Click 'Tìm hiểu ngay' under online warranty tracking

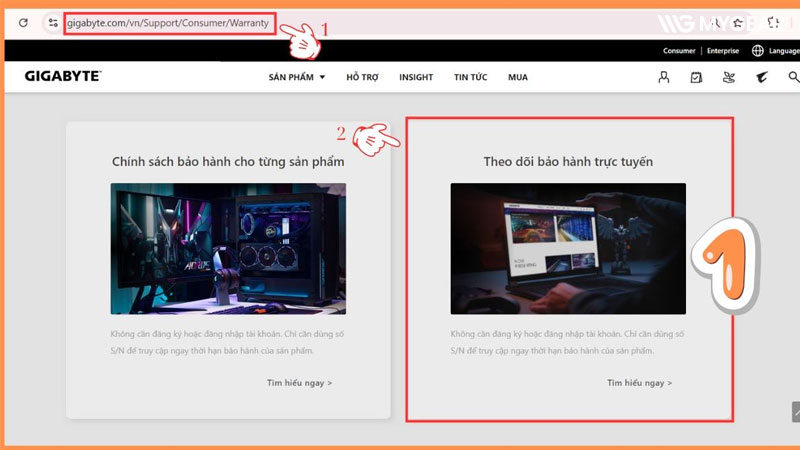tap(639, 383)
